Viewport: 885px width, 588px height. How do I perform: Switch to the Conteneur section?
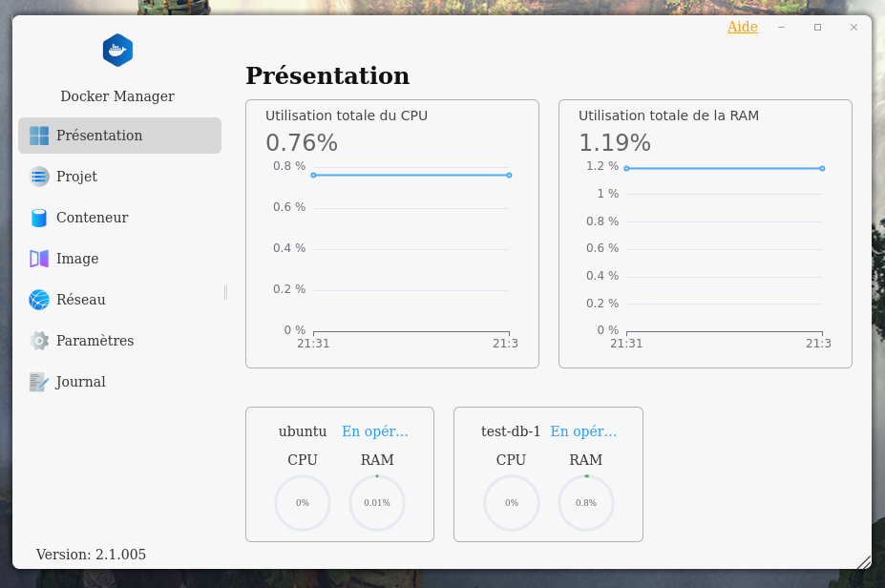[92, 218]
